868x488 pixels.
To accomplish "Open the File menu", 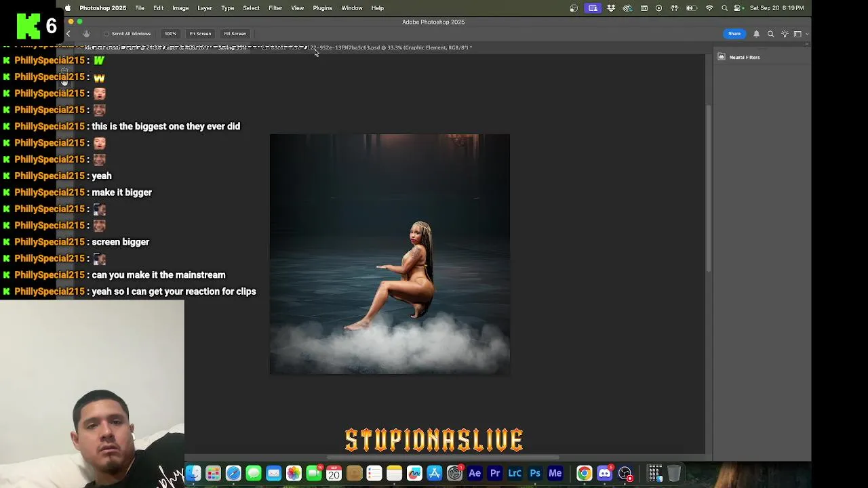I will pos(140,8).
